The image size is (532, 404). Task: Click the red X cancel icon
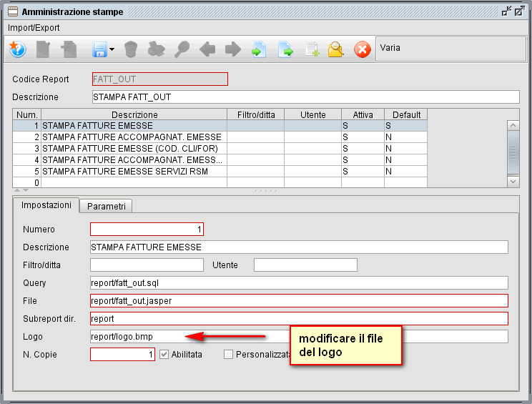tap(363, 49)
